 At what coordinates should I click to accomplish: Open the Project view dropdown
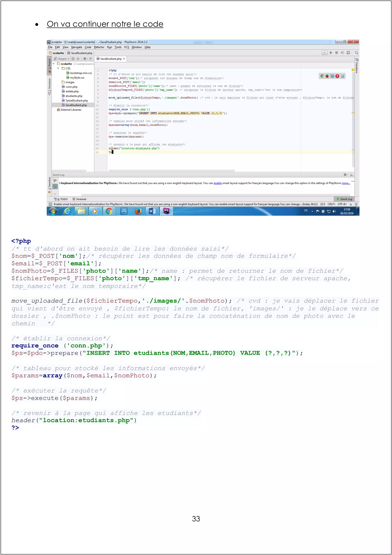62,59
